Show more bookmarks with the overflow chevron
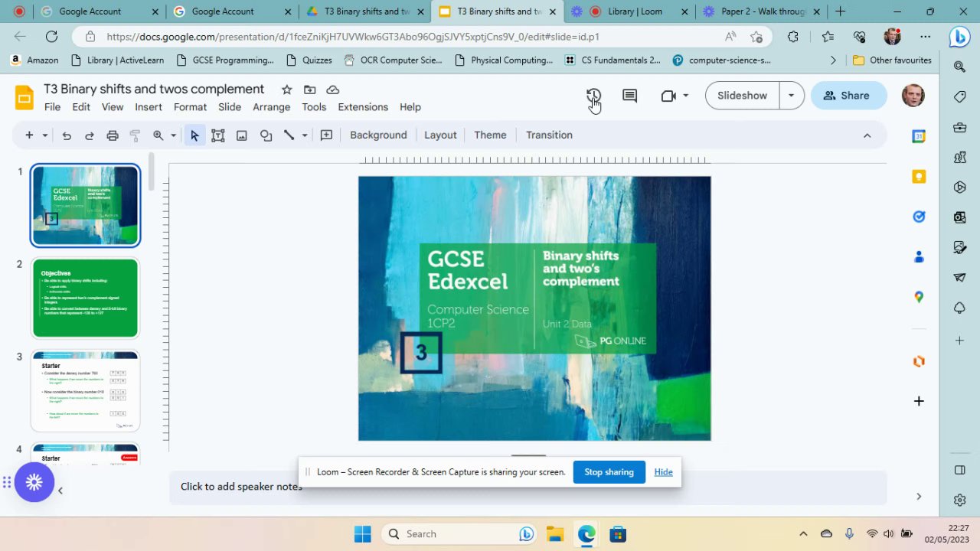 point(833,60)
